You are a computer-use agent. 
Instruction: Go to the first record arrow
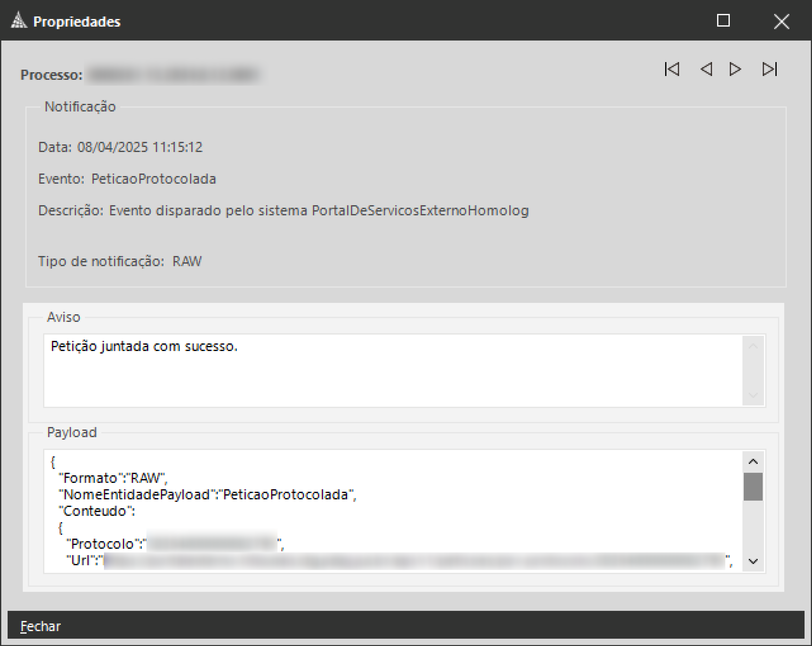coord(672,69)
